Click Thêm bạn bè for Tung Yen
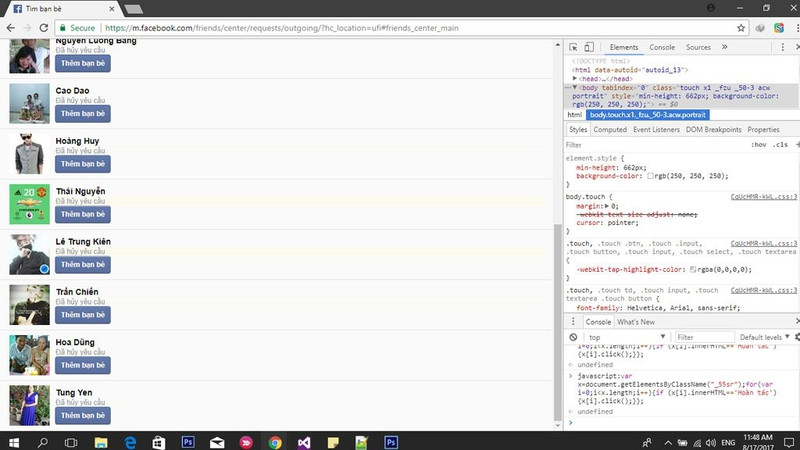800x450 pixels. tap(82, 414)
